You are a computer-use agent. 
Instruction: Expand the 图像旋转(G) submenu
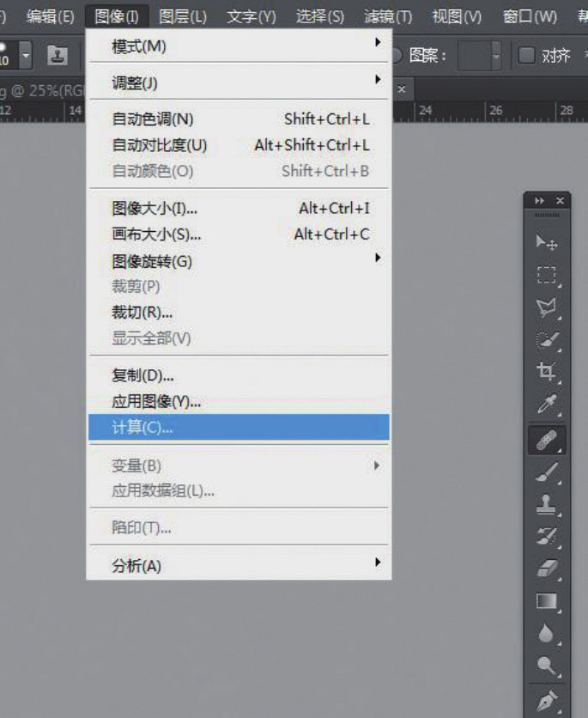coord(239,261)
